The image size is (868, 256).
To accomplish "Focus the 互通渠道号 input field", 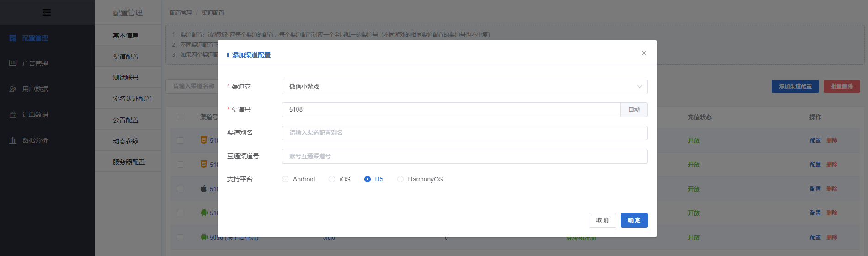I will (x=464, y=156).
